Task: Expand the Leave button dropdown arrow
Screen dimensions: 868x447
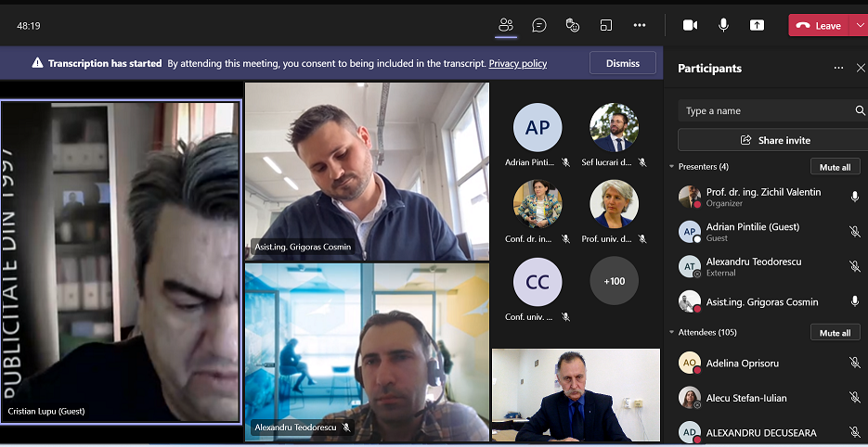Action: point(859,26)
